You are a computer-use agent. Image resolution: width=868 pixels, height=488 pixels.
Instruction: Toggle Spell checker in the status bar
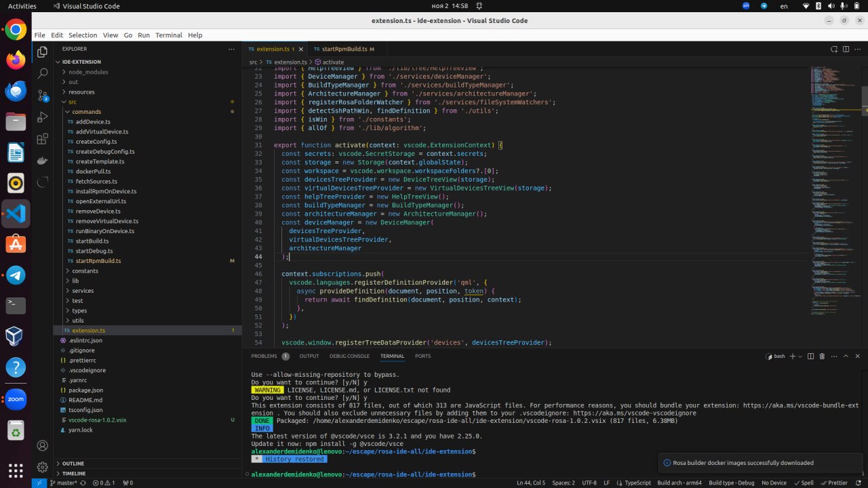coord(804,483)
